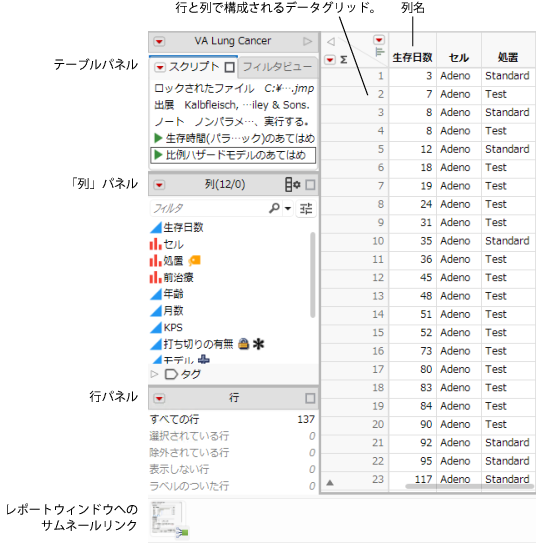Select the スクリプト tab

pyautogui.click(x=193, y=67)
